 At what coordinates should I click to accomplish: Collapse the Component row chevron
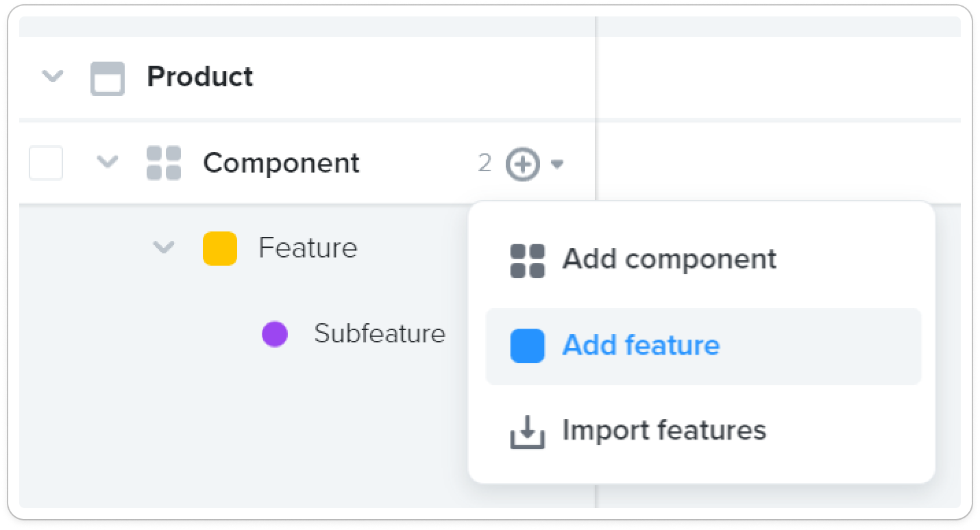pos(108,162)
